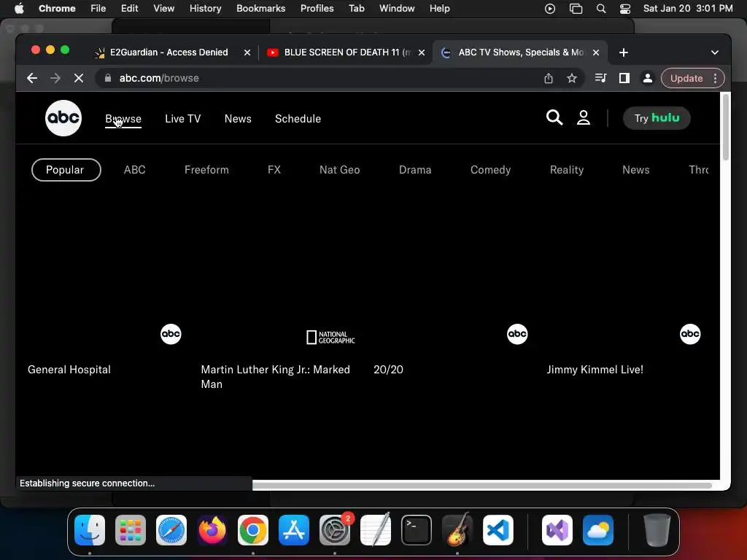
Task: Toggle the Chrome side panel icon
Action: (624, 78)
